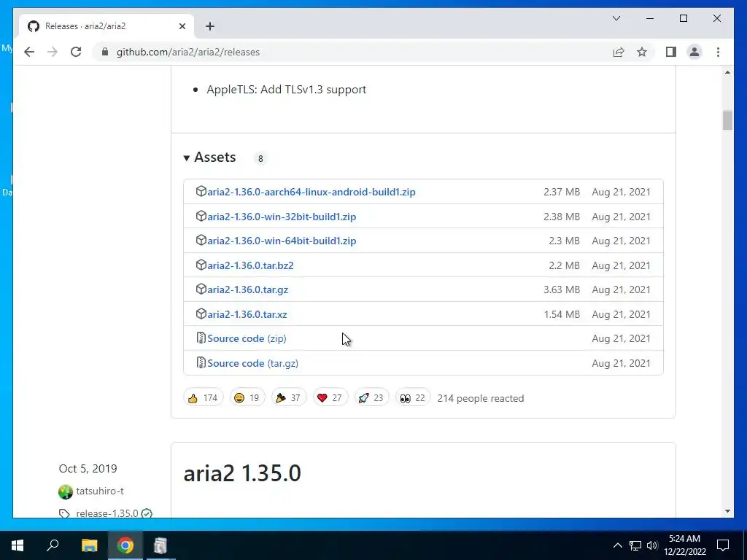Click the verified check icon beside release-1.35.0
The width and height of the screenshot is (747, 560).
tap(147, 513)
